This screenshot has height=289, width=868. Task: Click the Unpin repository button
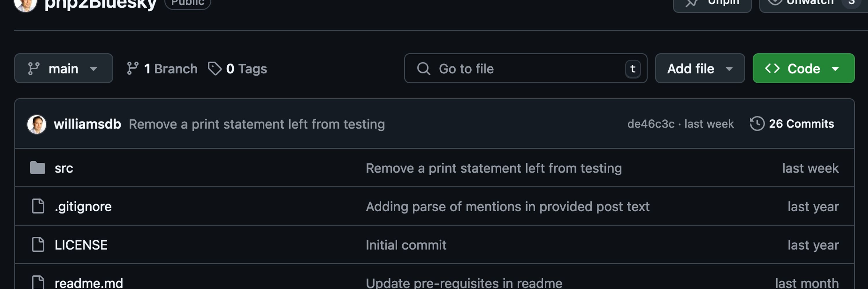tap(712, 3)
